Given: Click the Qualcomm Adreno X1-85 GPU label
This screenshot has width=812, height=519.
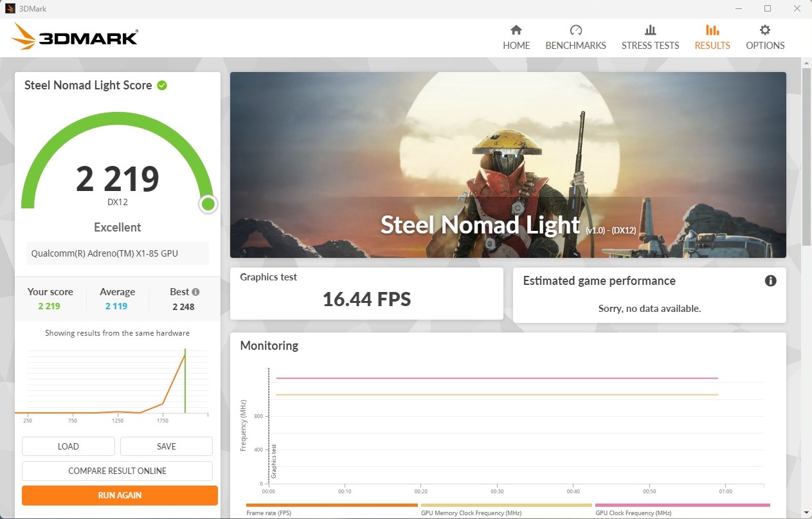Looking at the screenshot, I should coord(117,253).
